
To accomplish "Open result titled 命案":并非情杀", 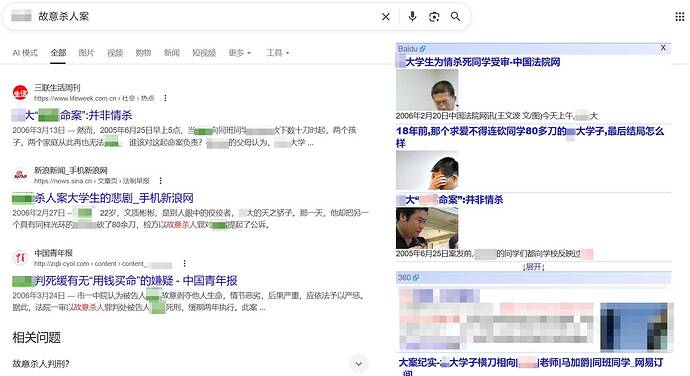I will (72, 115).
